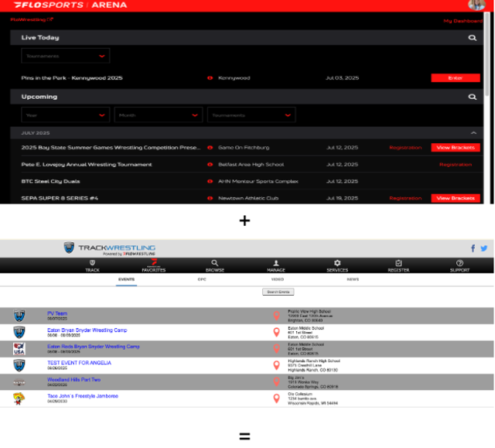This screenshot has height=448, width=495.
Task: Select Pins in the Park - Kennywood 2025
Action: tap(72, 78)
